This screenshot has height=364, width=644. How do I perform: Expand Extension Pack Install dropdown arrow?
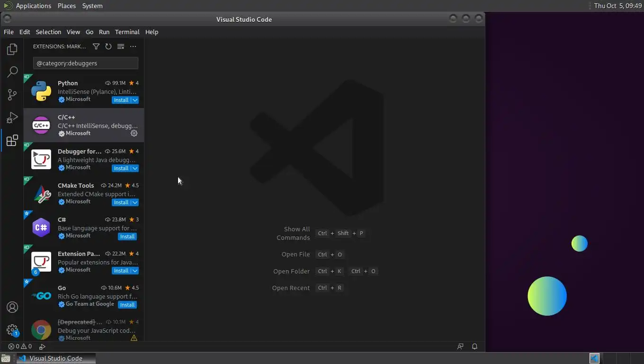(x=135, y=271)
